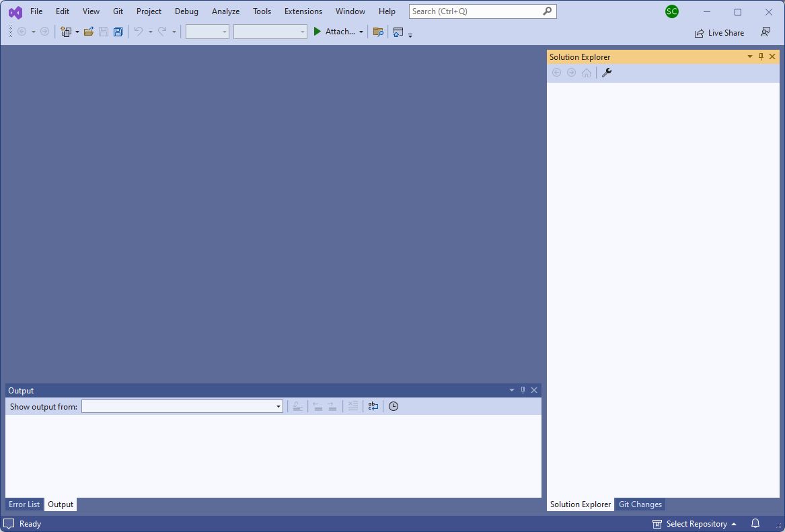Click the Solution Explorer Back arrow
785x532 pixels.
[x=556, y=73]
